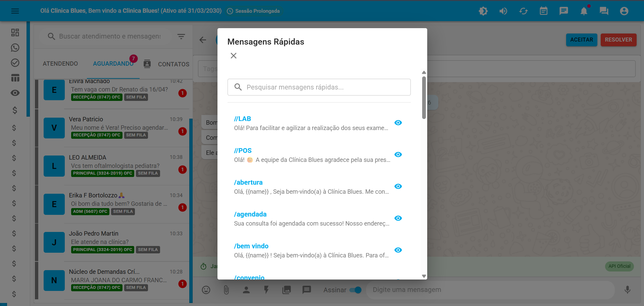Mute sound with the speaker icon
The width and height of the screenshot is (644, 306).
pos(503,11)
